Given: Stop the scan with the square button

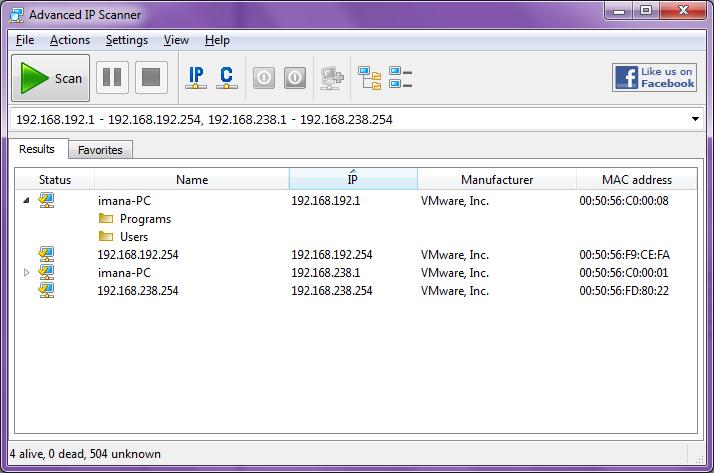Looking at the screenshot, I should pyautogui.click(x=151, y=77).
